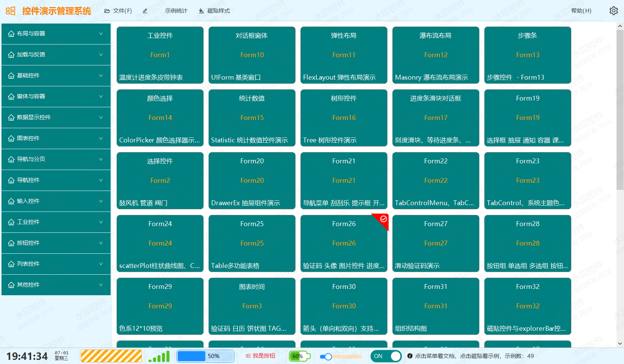Open the Form25 Table多功能表格 tile
Screen dimensions: 624x364
click(x=252, y=243)
